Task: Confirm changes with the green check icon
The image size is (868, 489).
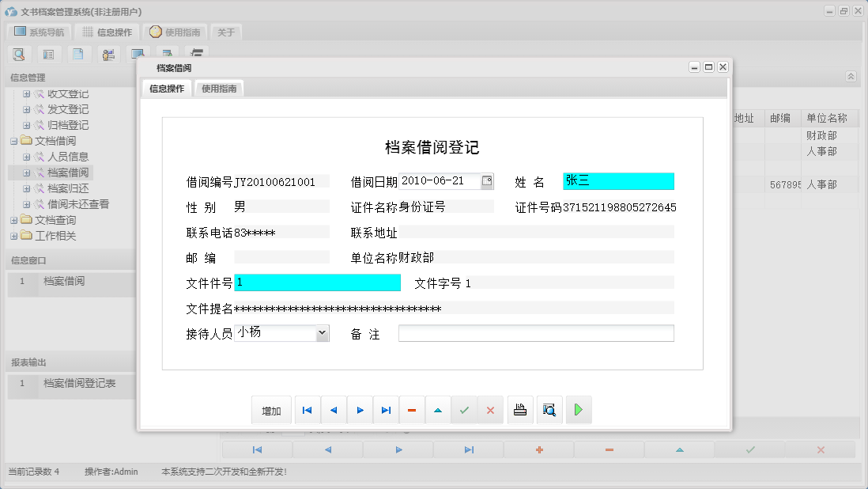Action: 464,410
